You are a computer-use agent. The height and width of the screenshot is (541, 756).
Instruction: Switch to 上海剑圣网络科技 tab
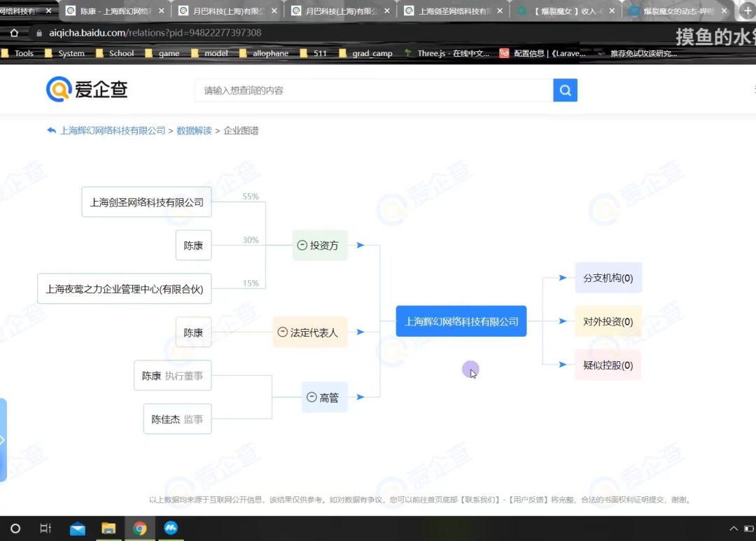[x=454, y=10]
